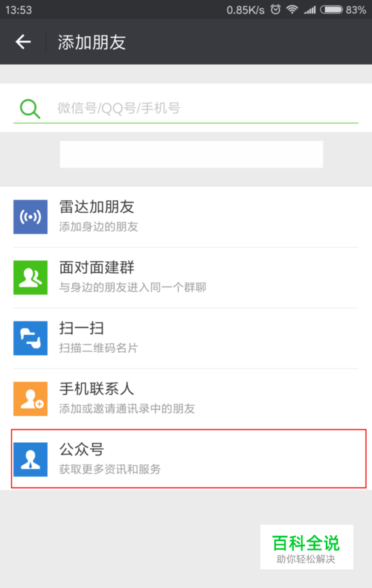This screenshot has width=372, height=588.
Task: Tap the green face-to-face group icon
Action: coord(31,278)
